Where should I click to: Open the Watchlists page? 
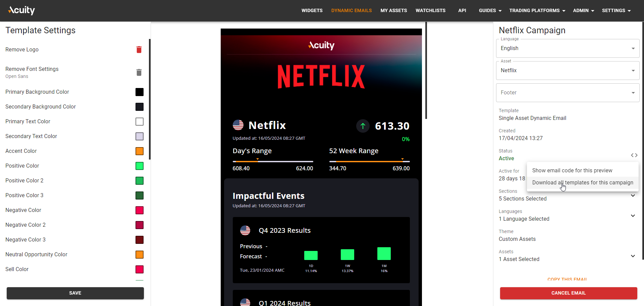(431, 11)
